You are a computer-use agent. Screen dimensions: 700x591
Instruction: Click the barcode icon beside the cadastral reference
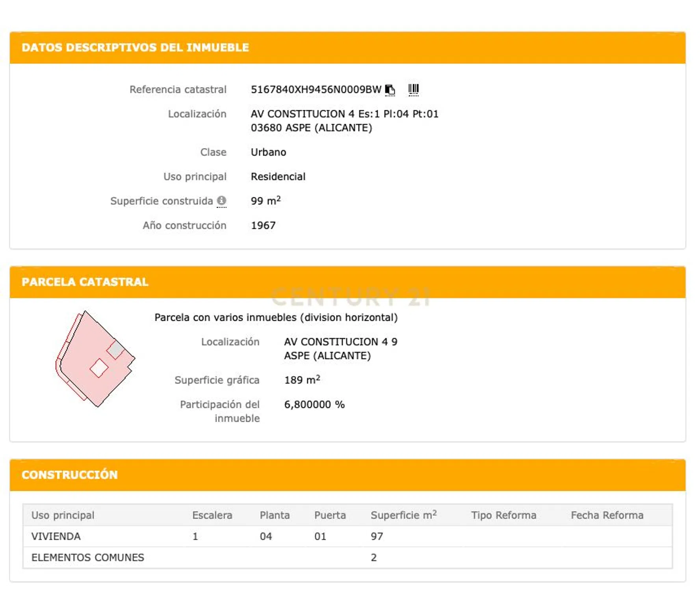click(413, 90)
